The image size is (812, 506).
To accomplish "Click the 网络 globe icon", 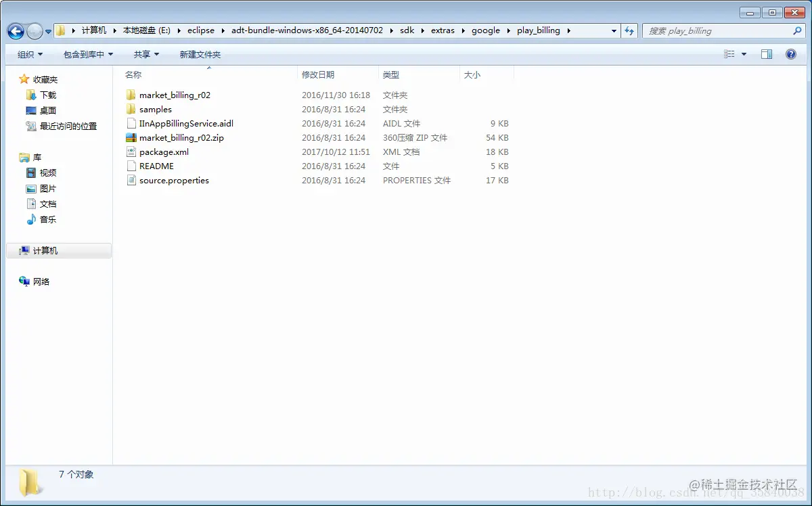I will (24, 281).
